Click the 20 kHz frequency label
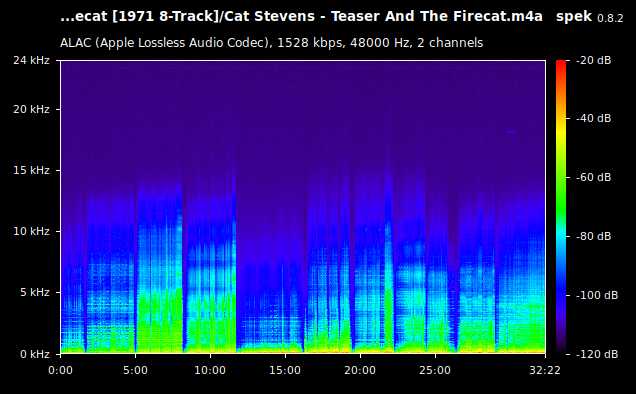 coord(31,110)
